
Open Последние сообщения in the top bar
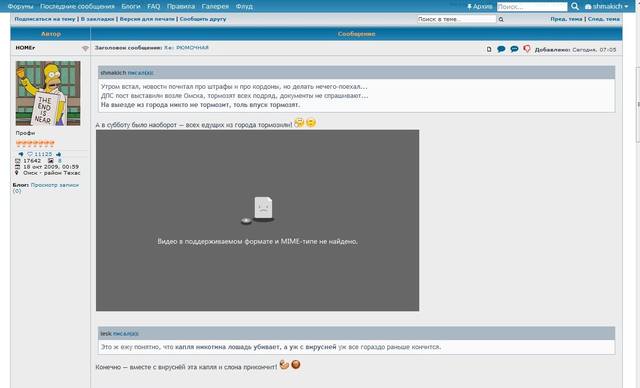pyautogui.click(x=77, y=7)
